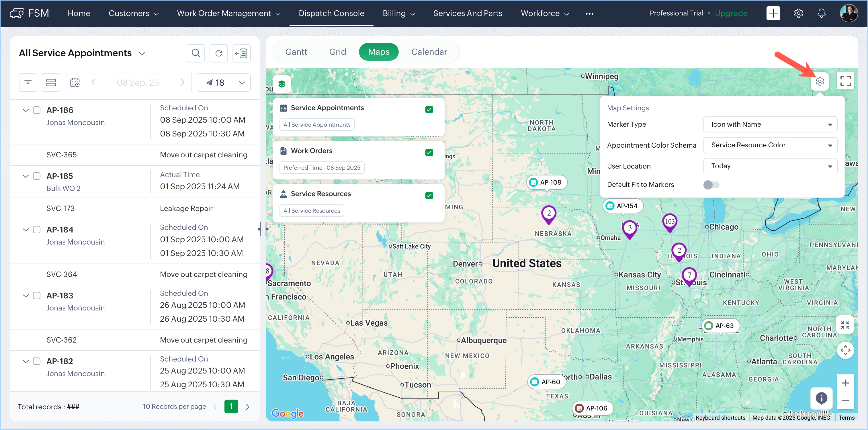Click the search appointments magnifier icon
The image size is (868, 430).
pyautogui.click(x=196, y=53)
